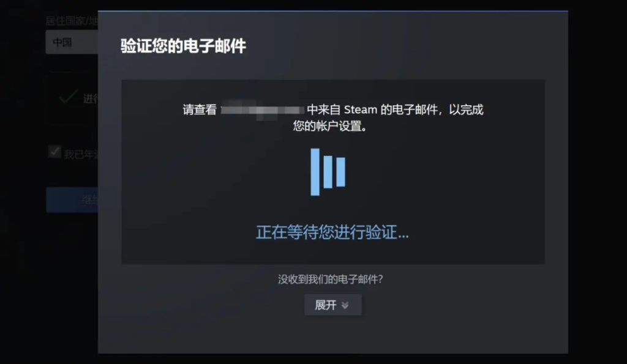The image size is (627, 364).
Task: Click the blurred email address in the message
Action: [x=263, y=110]
